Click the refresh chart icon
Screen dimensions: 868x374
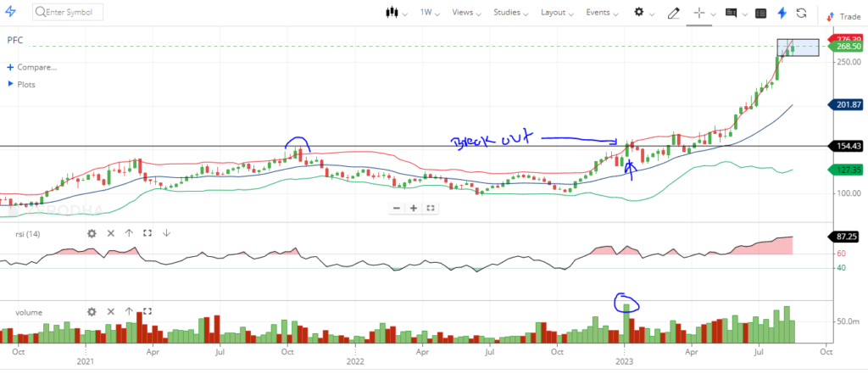[801, 13]
